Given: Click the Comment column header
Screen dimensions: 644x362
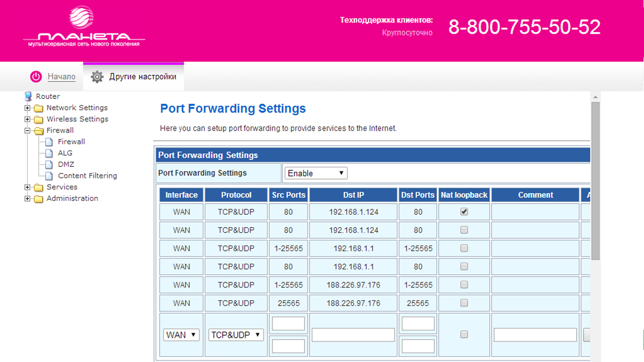Looking at the screenshot, I should (535, 195).
